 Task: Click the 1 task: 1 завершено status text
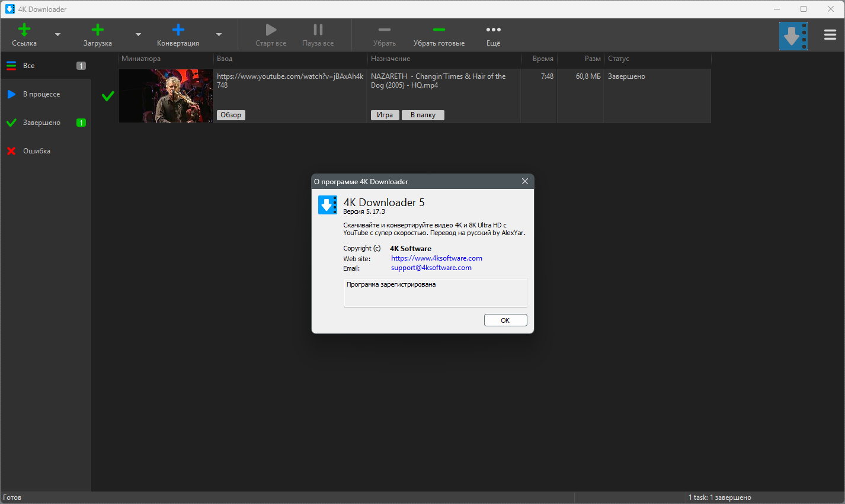(x=720, y=497)
